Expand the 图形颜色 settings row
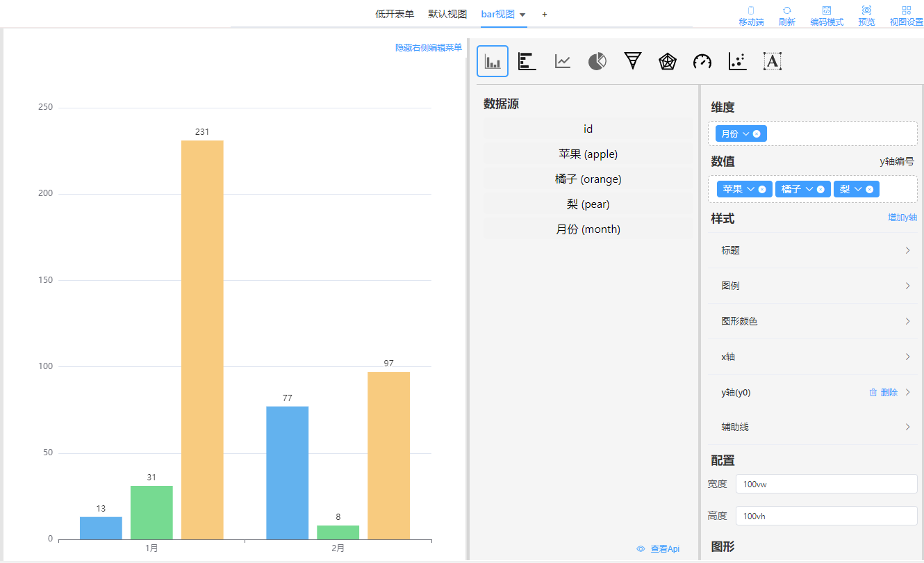The width and height of the screenshot is (924, 563). point(813,321)
